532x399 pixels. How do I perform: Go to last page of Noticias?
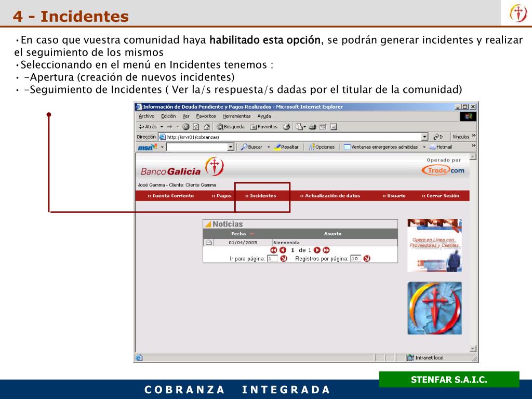[326, 250]
